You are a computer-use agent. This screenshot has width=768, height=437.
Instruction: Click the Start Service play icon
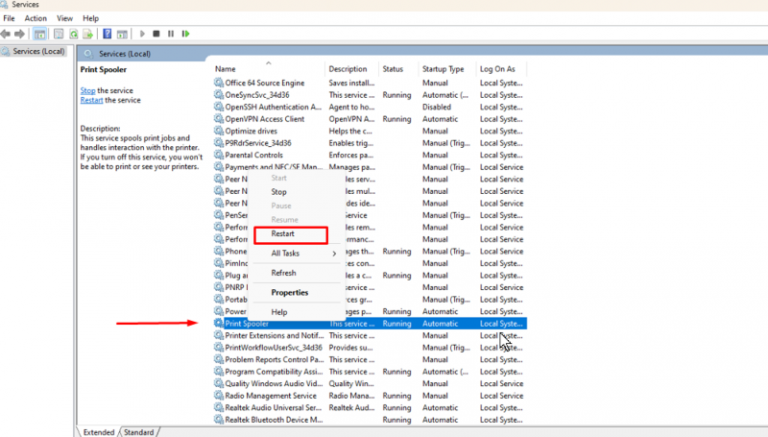tap(142, 34)
